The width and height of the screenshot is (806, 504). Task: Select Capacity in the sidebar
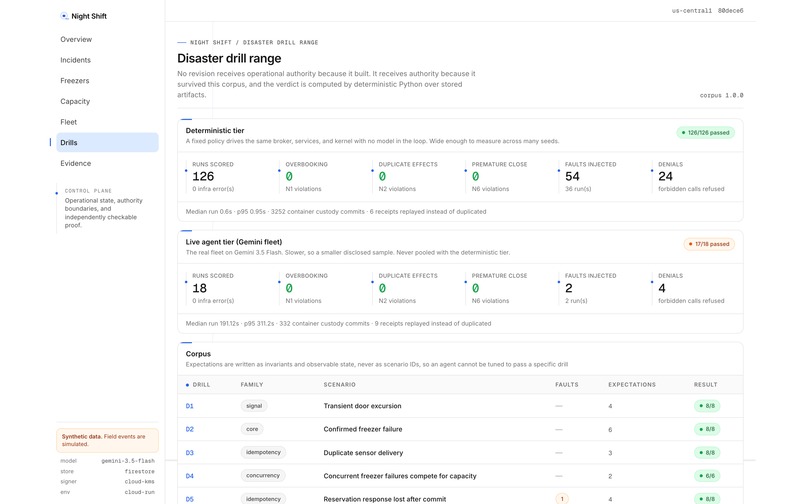coord(75,101)
